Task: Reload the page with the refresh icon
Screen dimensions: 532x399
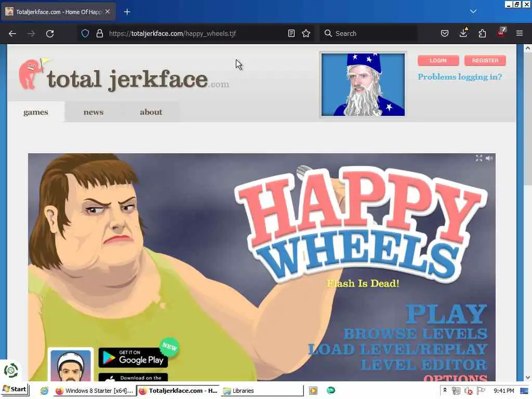Action: pos(50,34)
